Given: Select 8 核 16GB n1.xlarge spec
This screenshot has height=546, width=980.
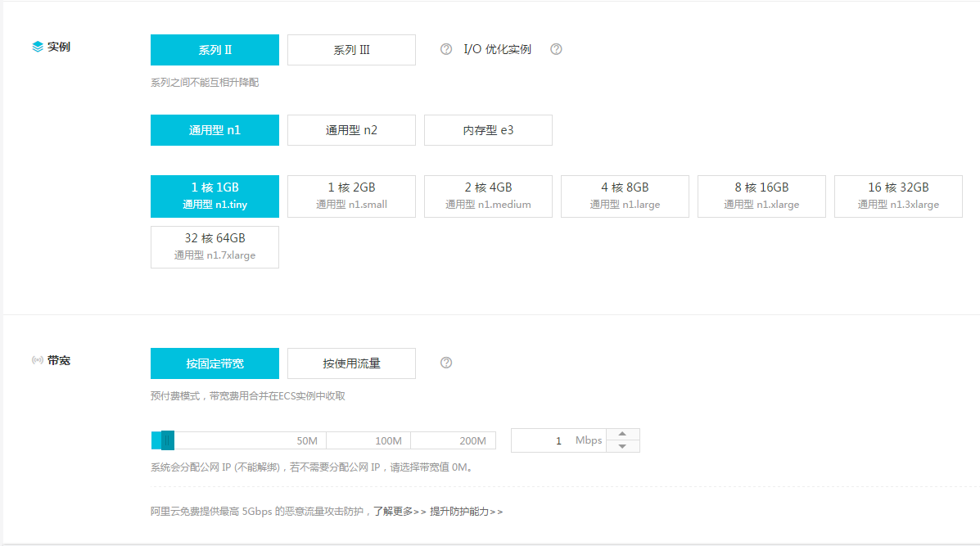Looking at the screenshot, I should (761, 196).
